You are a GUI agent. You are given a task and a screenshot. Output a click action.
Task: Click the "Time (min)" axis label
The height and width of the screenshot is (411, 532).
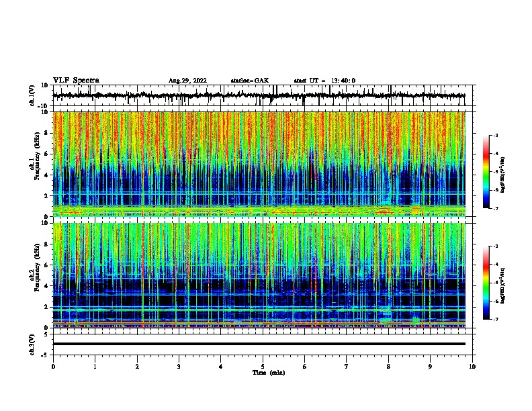tap(269, 373)
